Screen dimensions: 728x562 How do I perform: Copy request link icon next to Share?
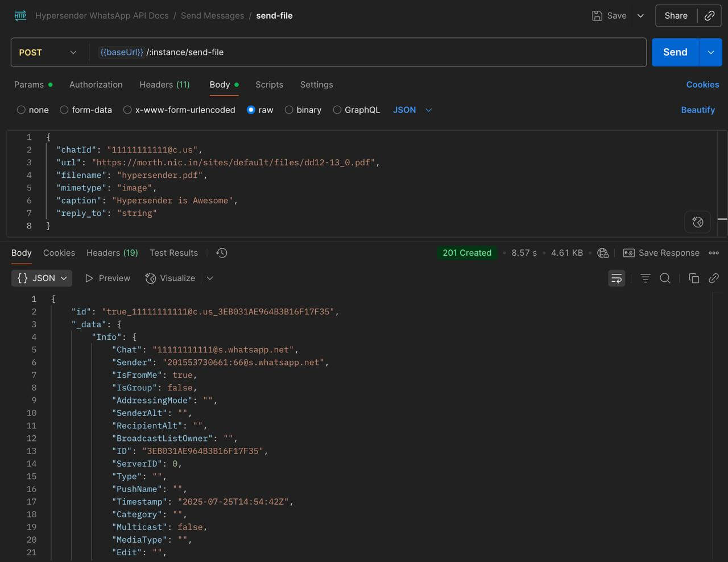709,16
